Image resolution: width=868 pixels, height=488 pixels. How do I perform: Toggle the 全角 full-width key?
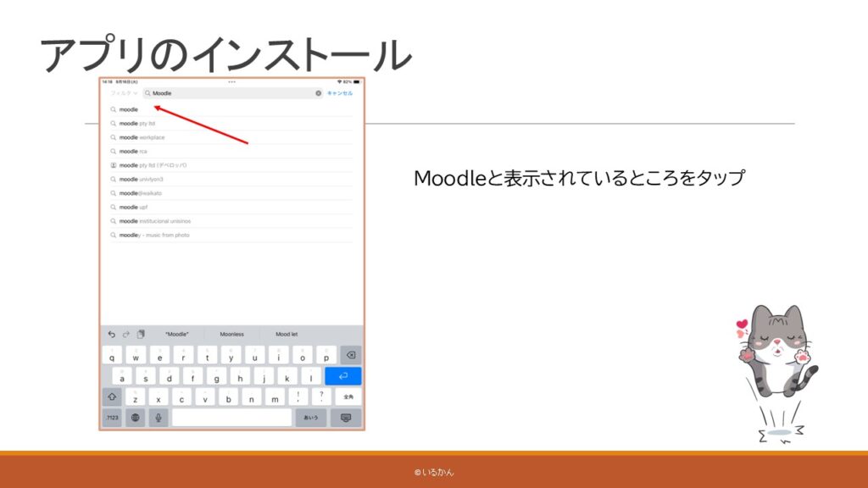(348, 396)
